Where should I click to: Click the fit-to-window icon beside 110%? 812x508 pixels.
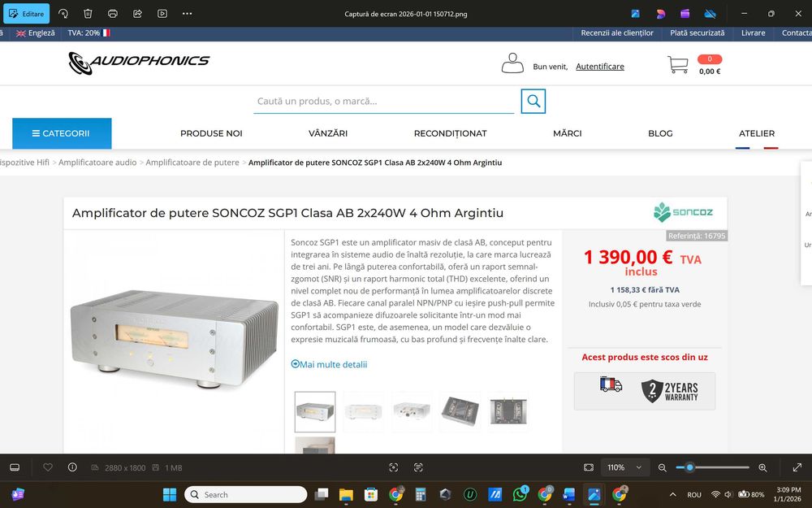[589, 467]
